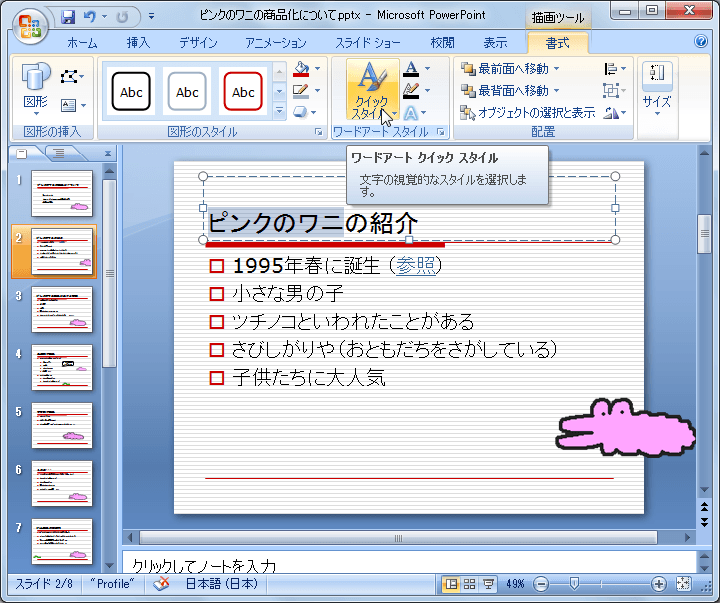Zoom in with the plus button

tap(658, 584)
